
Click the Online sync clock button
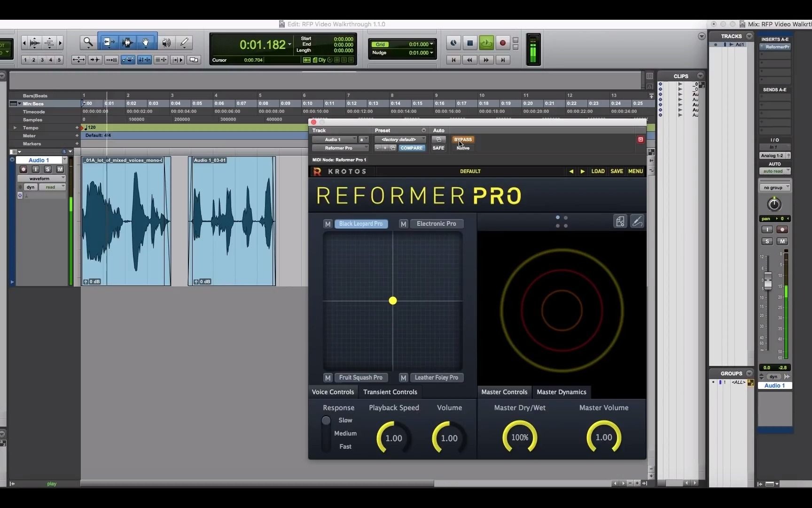pos(453,43)
